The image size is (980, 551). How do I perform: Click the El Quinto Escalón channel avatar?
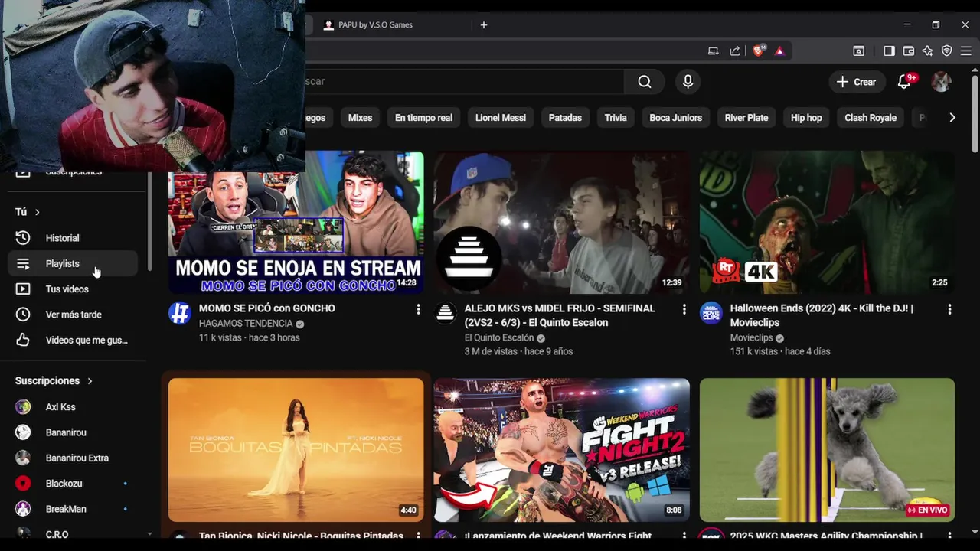tap(445, 313)
